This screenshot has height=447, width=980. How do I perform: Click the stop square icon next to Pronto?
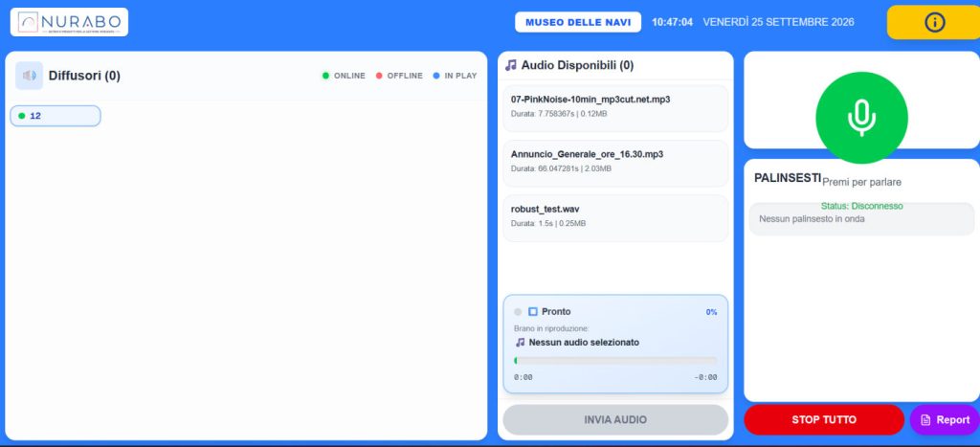point(533,311)
